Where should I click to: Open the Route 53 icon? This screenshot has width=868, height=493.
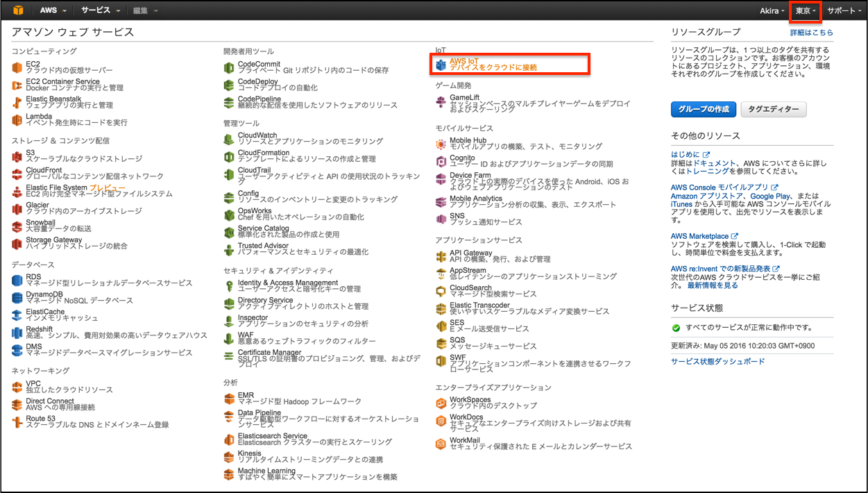[17, 421]
